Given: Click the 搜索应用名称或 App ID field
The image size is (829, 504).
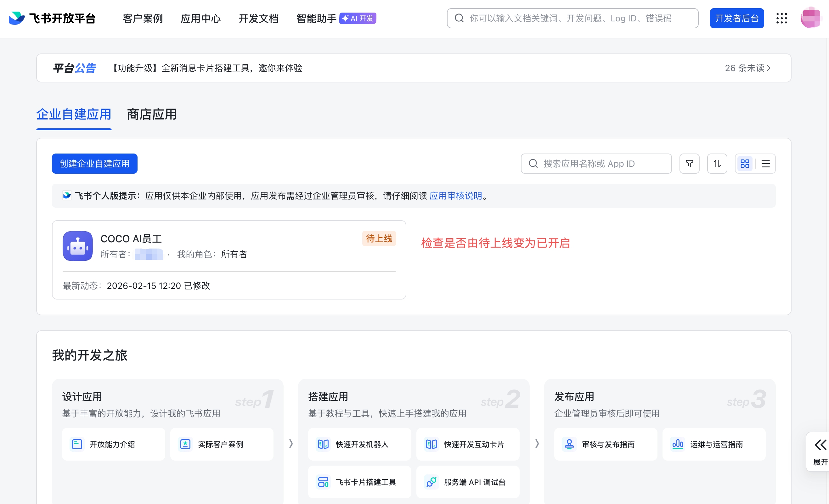Looking at the screenshot, I should [596, 163].
